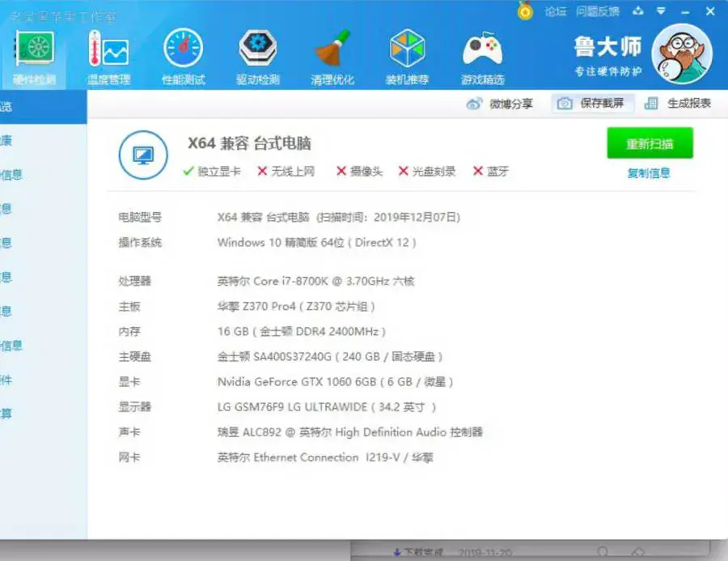The width and height of the screenshot is (728, 561).
Task: Click the skin/upload icon in title bar
Action: pyautogui.click(x=638, y=11)
